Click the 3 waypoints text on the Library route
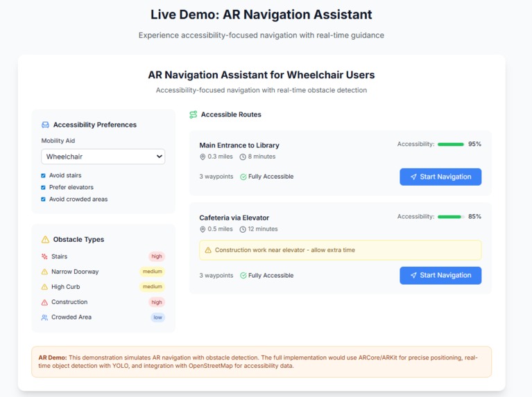Viewport: 532px width, 397px height. pyautogui.click(x=216, y=177)
